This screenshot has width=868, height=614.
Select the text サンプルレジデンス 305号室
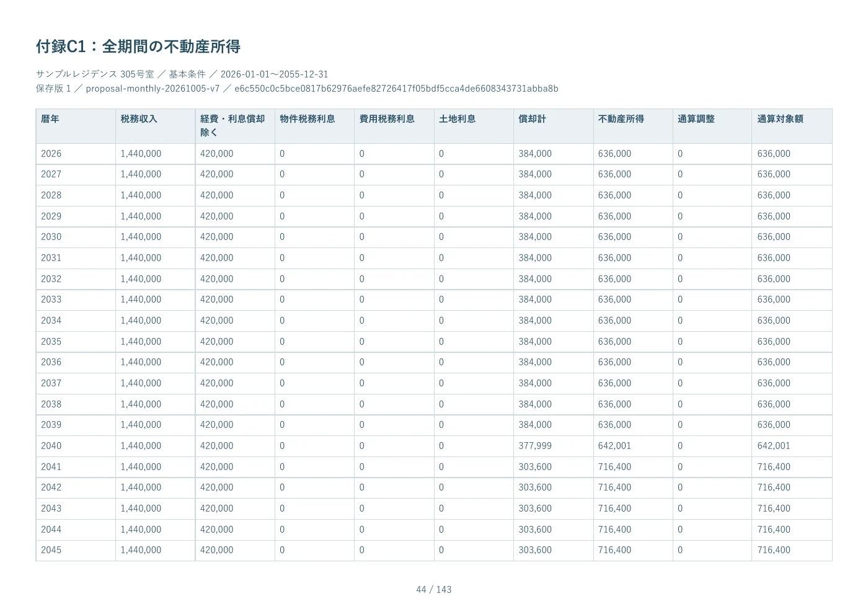pos(95,74)
